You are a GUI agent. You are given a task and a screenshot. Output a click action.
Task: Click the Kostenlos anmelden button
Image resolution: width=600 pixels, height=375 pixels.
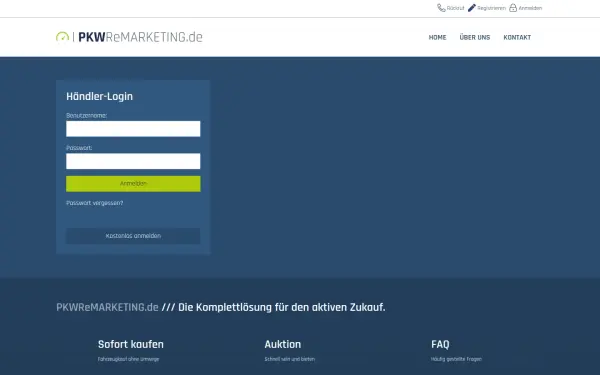point(133,236)
